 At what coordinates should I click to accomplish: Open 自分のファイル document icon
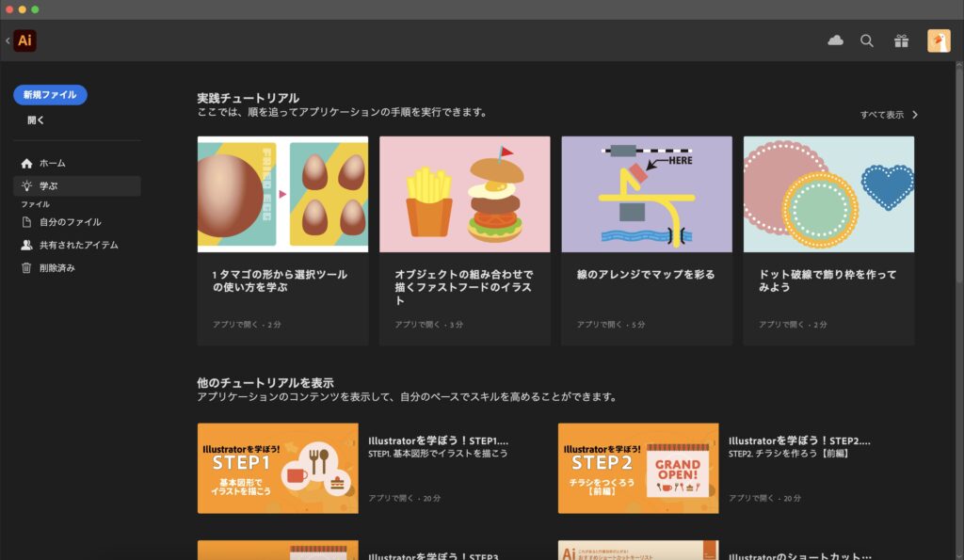click(x=66, y=223)
